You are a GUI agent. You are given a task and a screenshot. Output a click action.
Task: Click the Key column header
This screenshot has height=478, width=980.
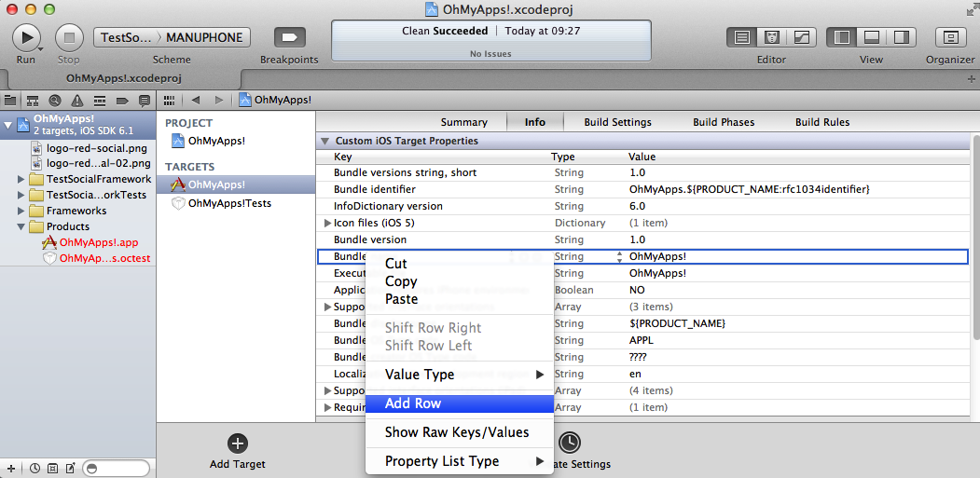343,157
